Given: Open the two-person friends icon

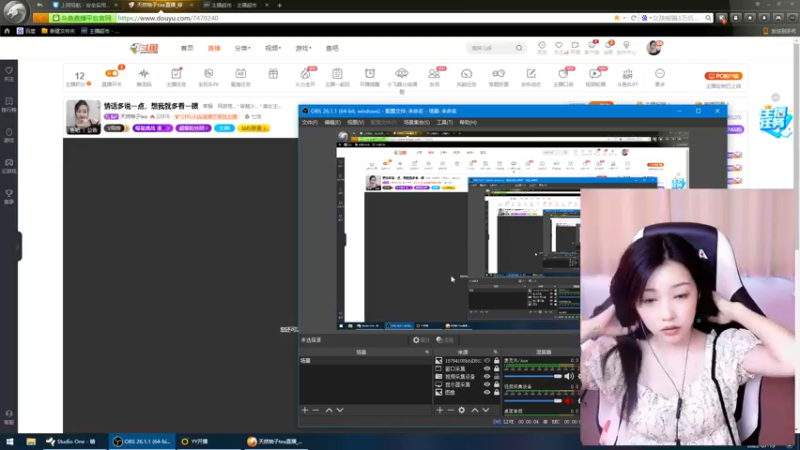Looking at the screenshot, I should (x=434, y=73).
